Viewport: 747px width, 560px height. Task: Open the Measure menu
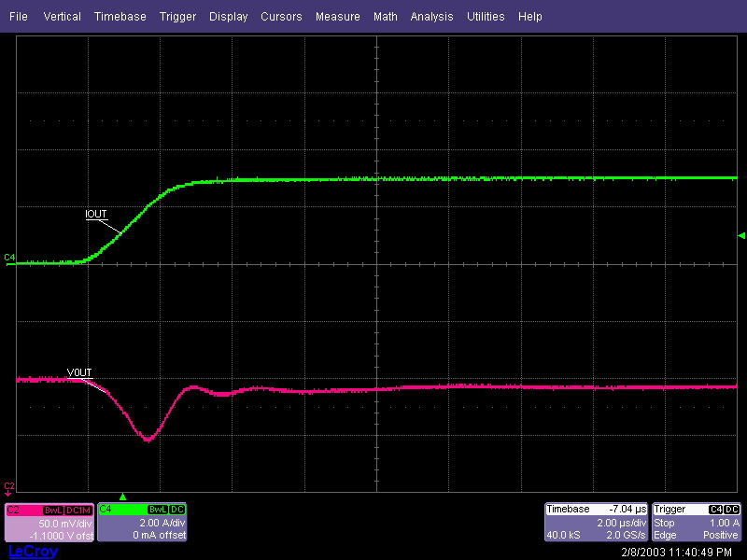(x=338, y=17)
